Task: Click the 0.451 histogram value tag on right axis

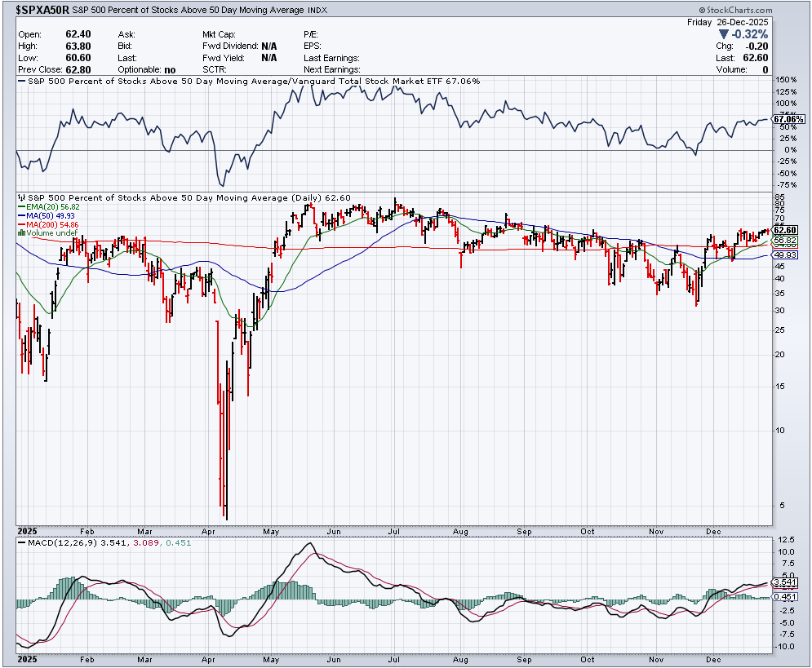Action: click(783, 596)
